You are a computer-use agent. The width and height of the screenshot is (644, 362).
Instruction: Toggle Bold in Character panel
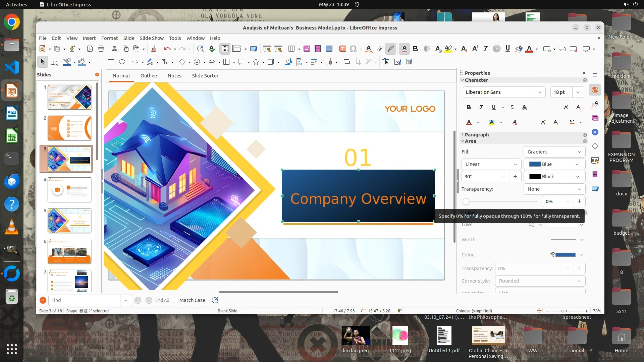pyautogui.click(x=469, y=107)
